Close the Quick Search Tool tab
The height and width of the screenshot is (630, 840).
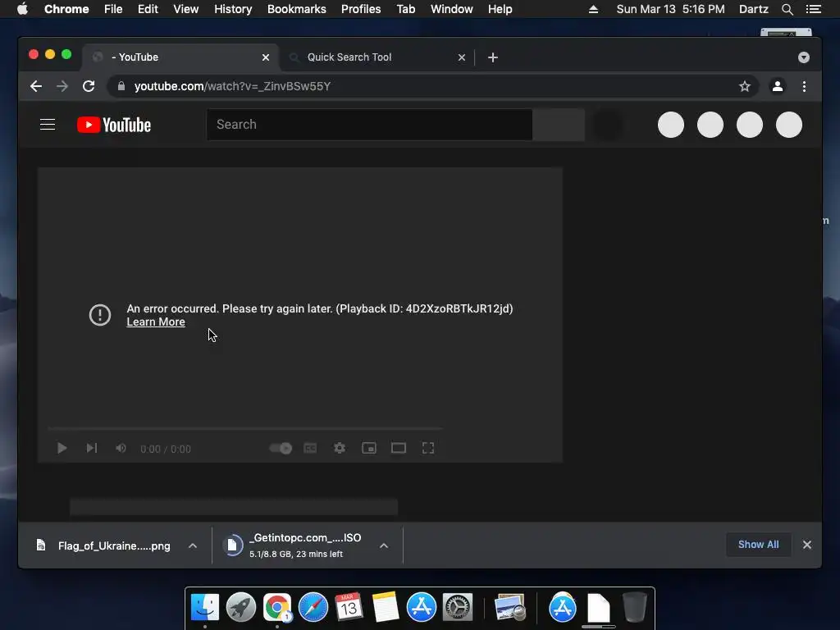(x=462, y=57)
